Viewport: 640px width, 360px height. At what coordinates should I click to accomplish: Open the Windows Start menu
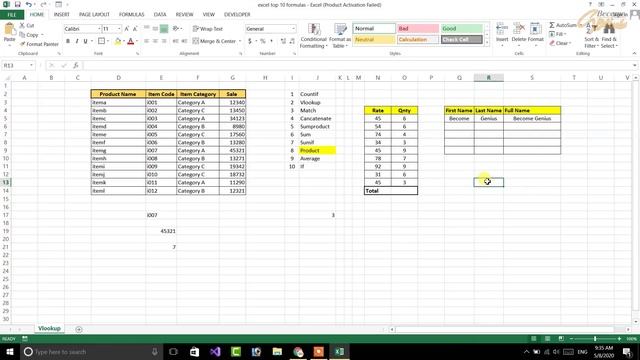coord(9,351)
